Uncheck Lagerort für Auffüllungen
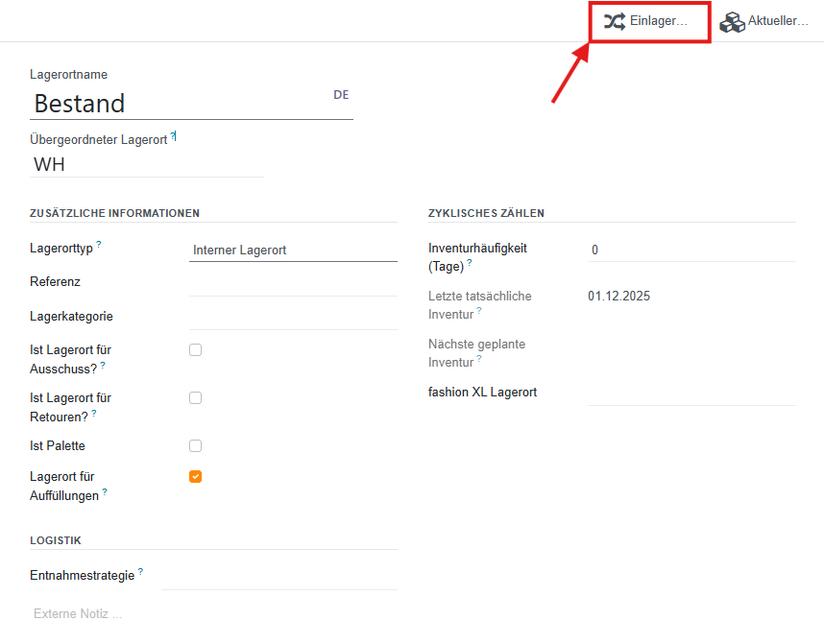 [x=195, y=476]
